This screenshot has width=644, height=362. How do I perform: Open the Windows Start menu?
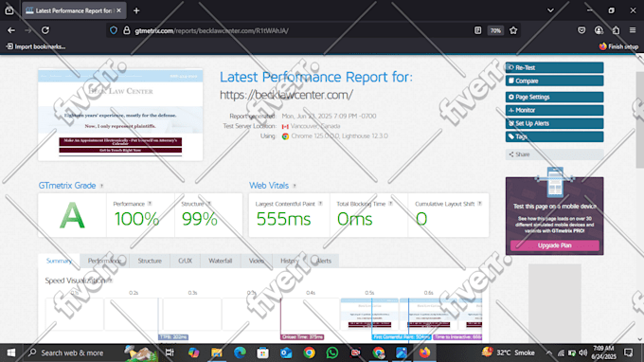[x=11, y=353]
